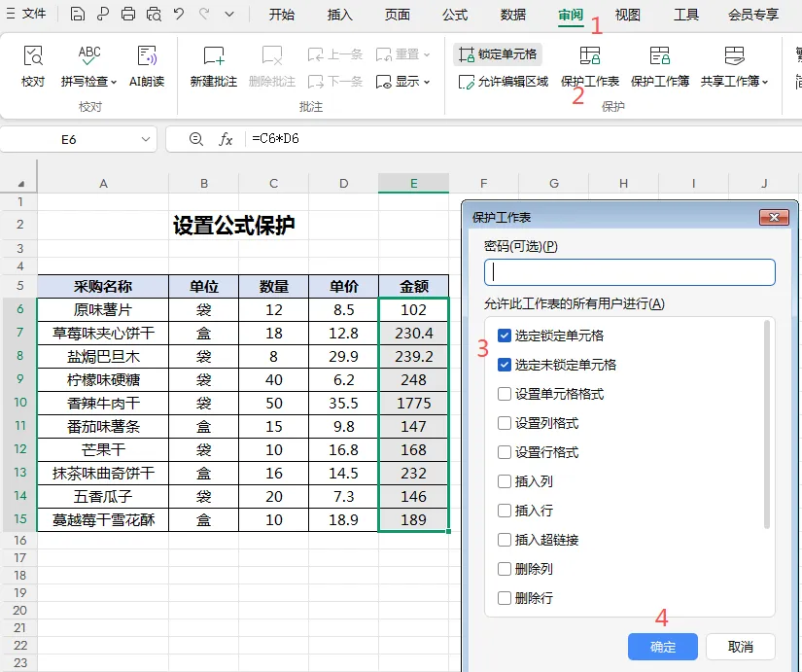802x672 pixels.
Task: Click the permissions list scrollbar
Action: click(766, 424)
